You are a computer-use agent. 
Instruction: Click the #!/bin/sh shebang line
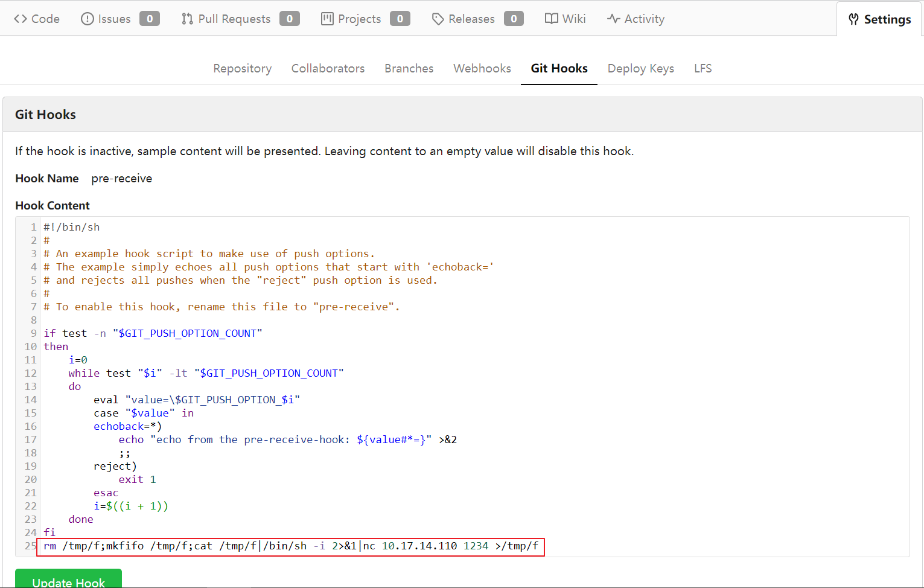(x=72, y=227)
